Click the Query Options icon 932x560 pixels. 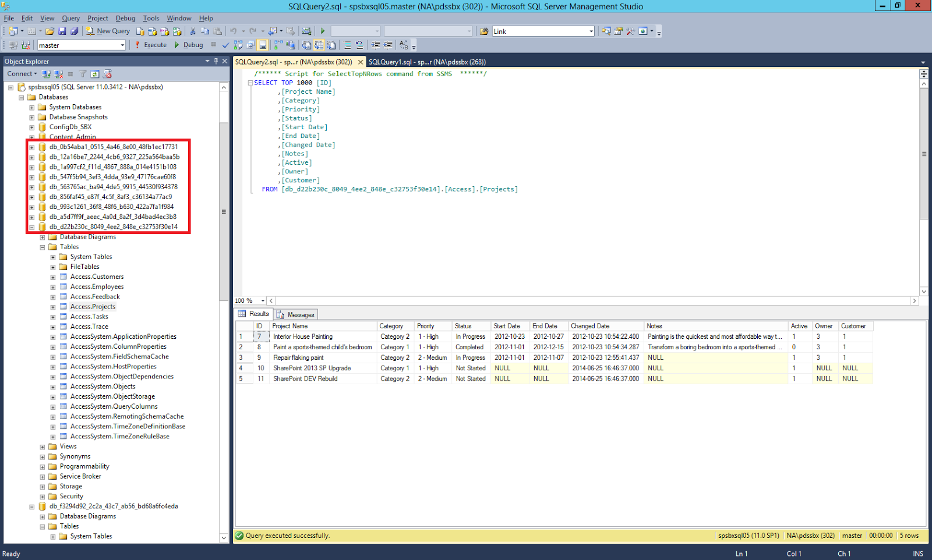250,45
